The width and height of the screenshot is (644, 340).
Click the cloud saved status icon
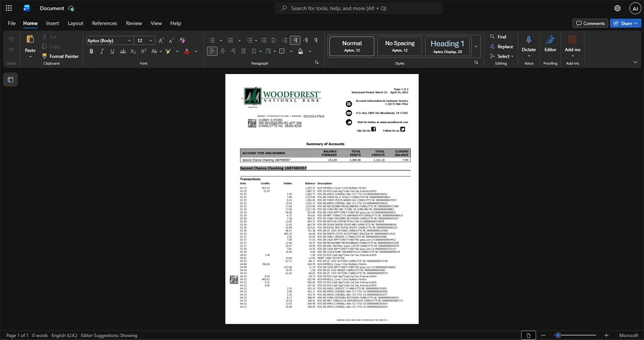(x=71, y=8)
